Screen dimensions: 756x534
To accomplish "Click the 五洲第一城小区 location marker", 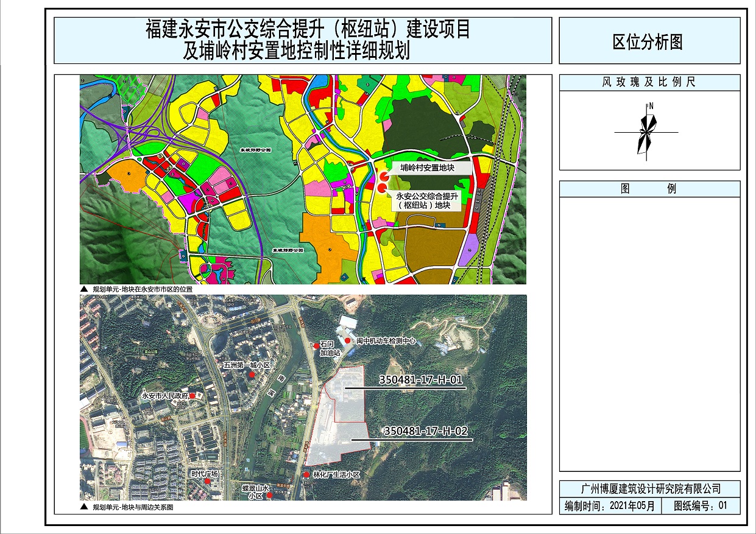I will 252,375.
